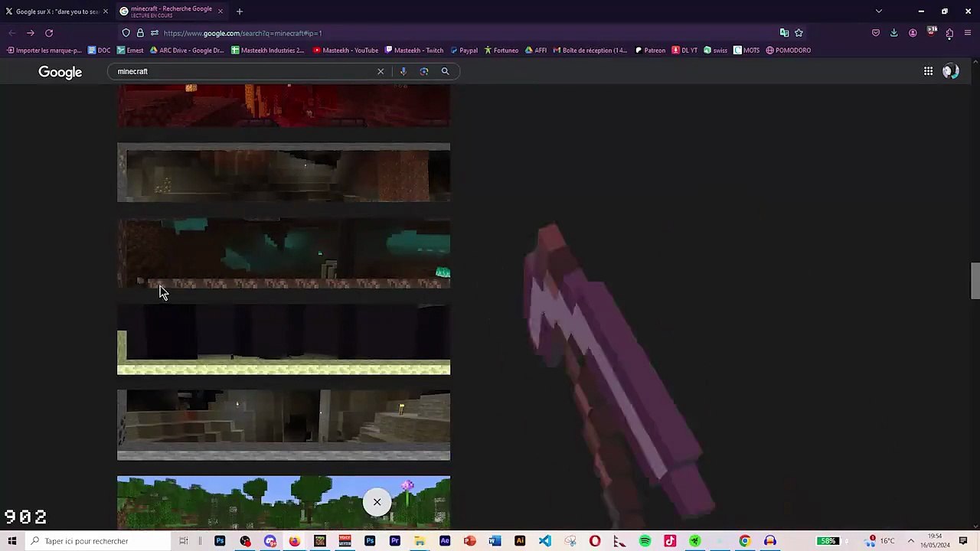Click the Windows taskbar search box
980x551 pixels.
point(97,541)
